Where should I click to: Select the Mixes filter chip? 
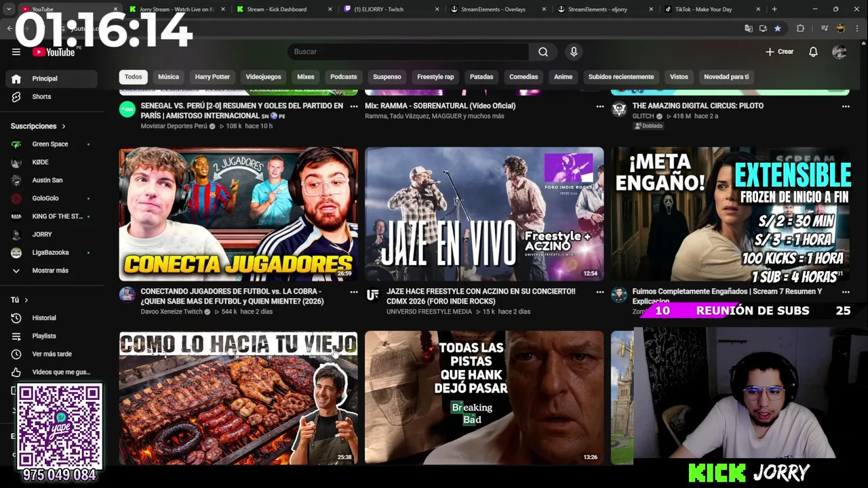[306, 77]
